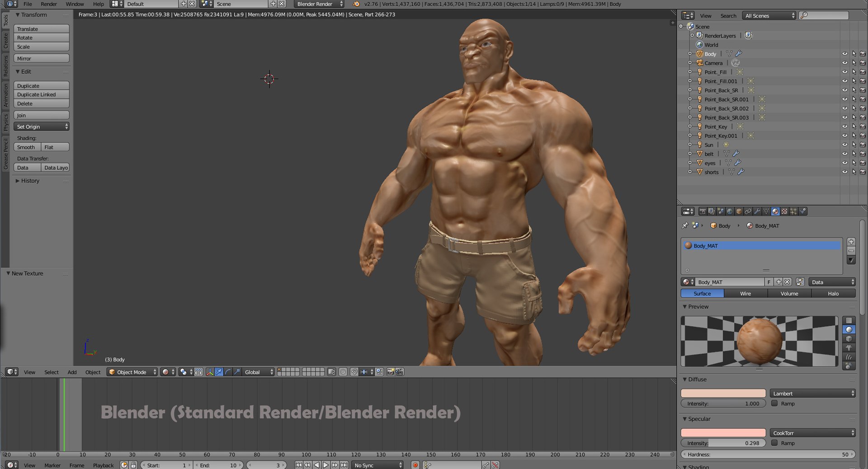Hide the belt object via eye icon
Image resolution: width=868 pixels, height=469 pixels.
[x=844, y=154]
